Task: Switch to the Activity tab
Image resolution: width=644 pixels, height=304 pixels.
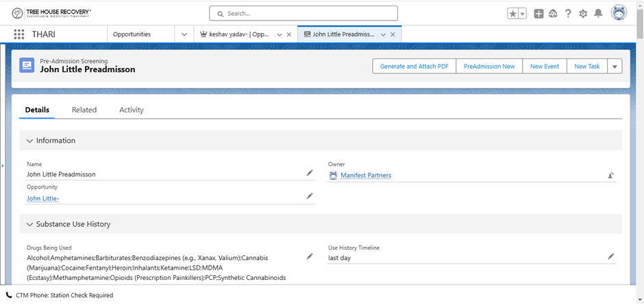Action: point(132,110)
